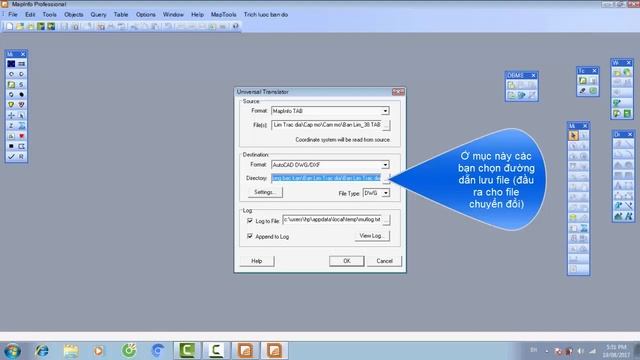Click the R icon in the left toolbox

coord(21,156)
